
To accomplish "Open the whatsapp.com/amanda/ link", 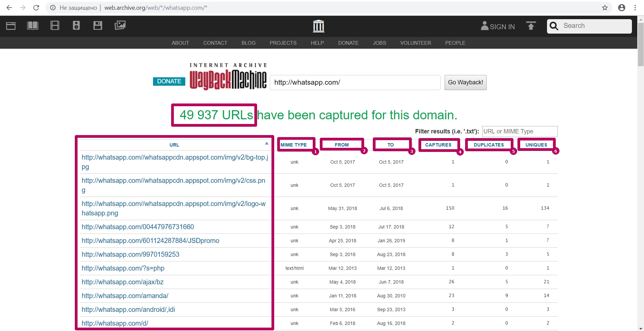I will tap(125, 296).
